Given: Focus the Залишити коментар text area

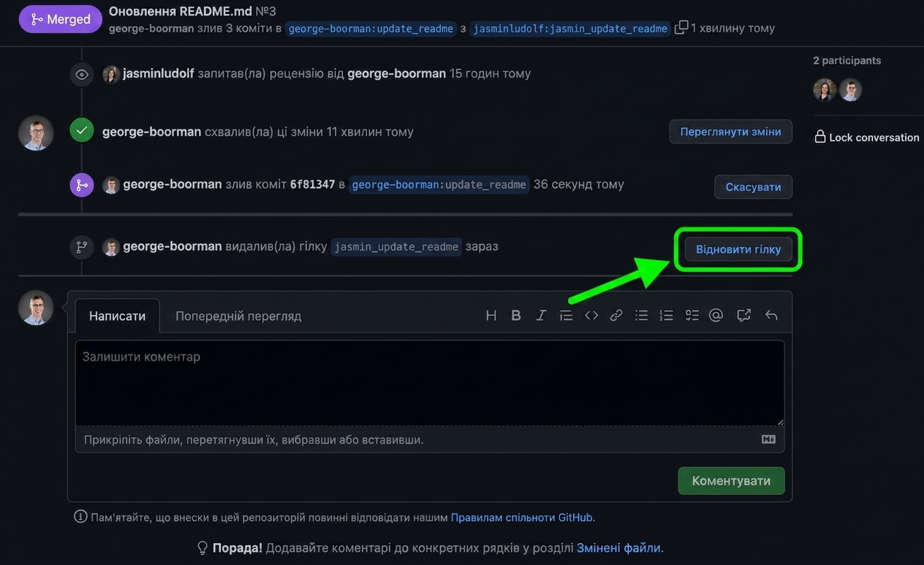Looking at the screenshot, I should click(x=430, y=383).
